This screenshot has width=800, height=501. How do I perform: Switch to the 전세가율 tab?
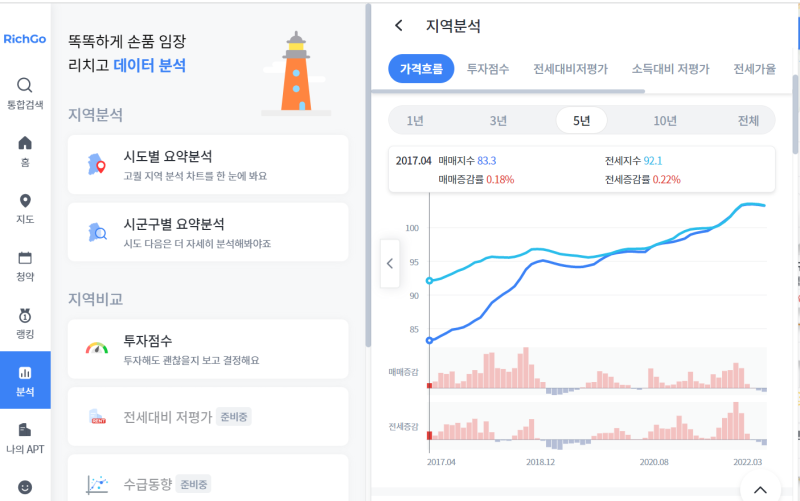click(x=754, y=69)
